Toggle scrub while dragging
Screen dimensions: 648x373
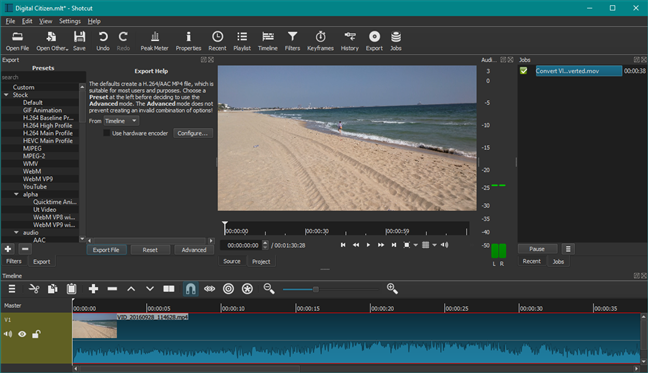click(x=210, y=289)
